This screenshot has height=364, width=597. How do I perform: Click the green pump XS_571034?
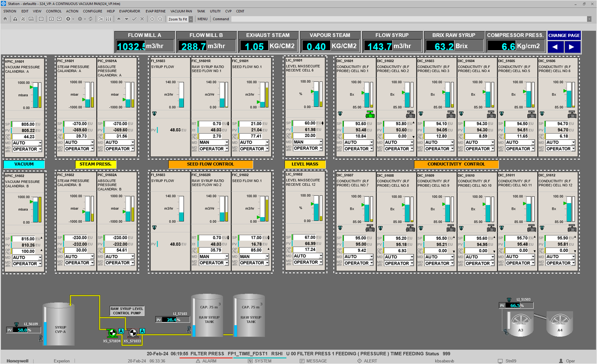[x=112, y=333]
